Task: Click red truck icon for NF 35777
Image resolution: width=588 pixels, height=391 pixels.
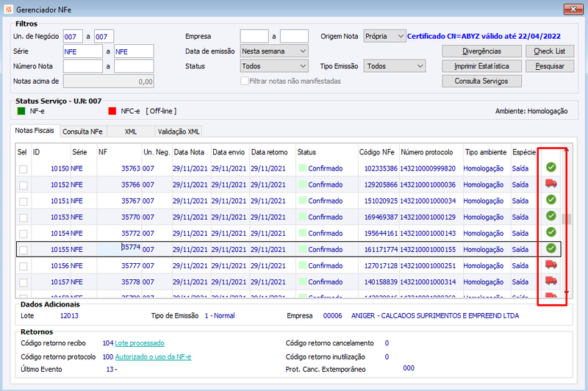Action: point(551,265)
